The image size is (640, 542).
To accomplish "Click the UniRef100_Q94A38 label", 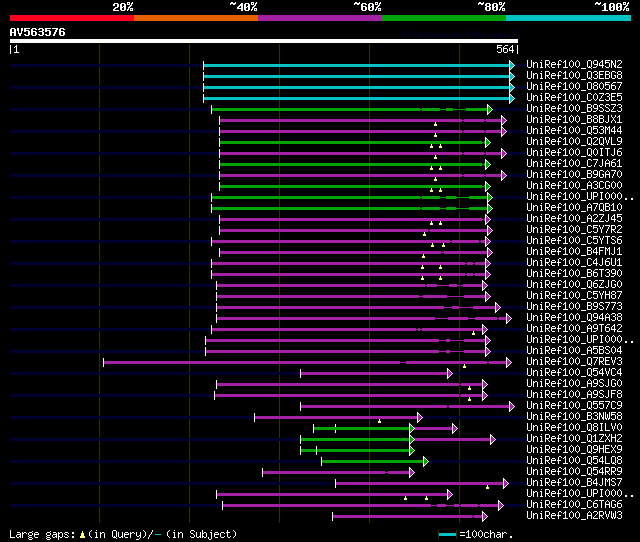I will click(574, 318).
